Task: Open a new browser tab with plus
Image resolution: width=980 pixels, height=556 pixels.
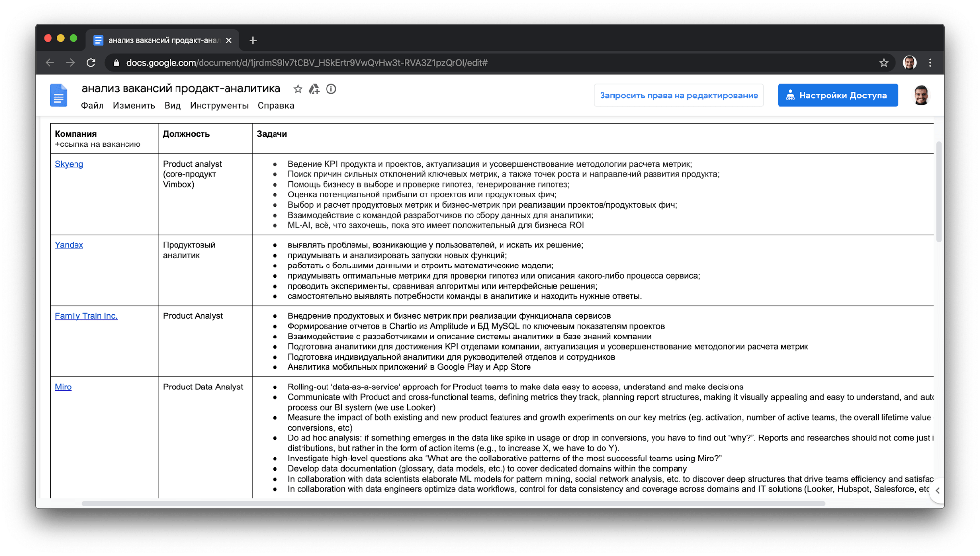Action: pos(253,40)
